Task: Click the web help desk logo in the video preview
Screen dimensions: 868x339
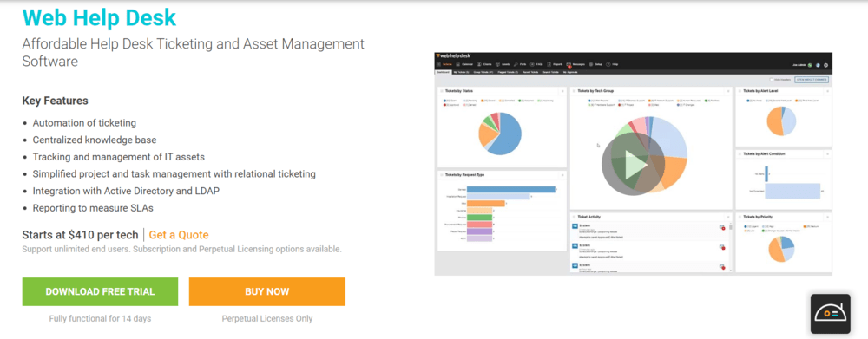Action: pos(453,55)
